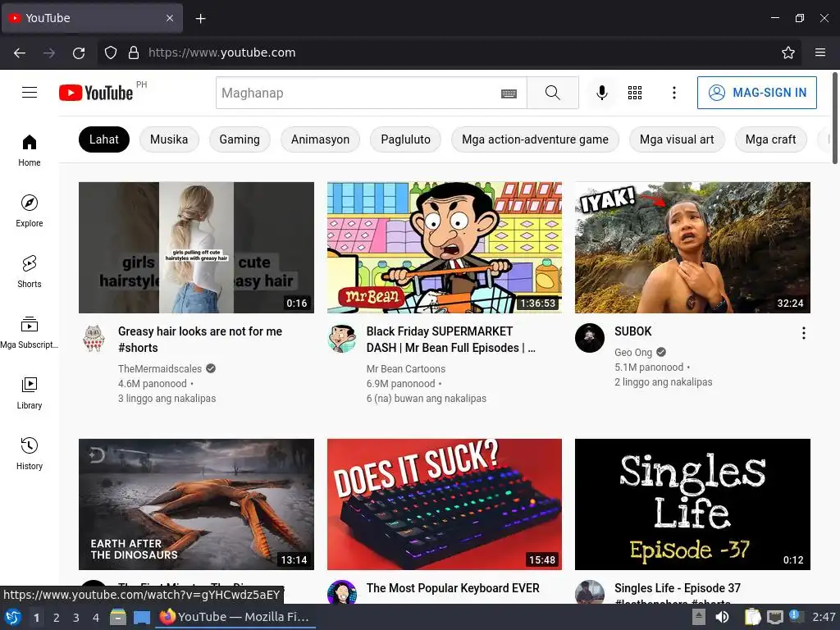Viewport: 840px width, 630px height.
Task: Open the YouTube apps grid icon
Action: click(635, 93)
